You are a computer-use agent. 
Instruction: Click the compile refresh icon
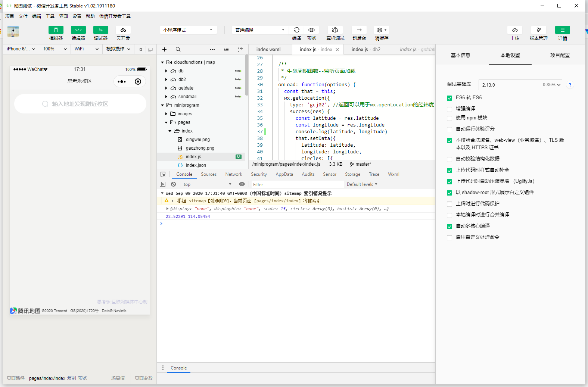(297, 30)
